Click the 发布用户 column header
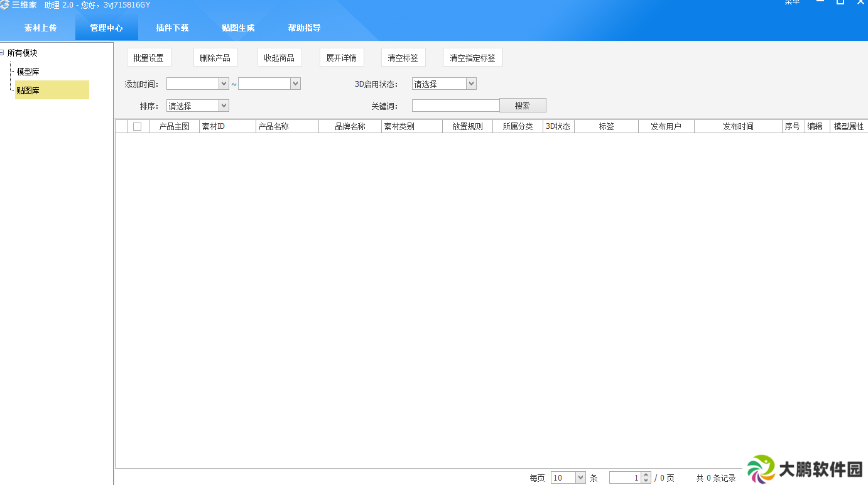 (x=666, y=126)
